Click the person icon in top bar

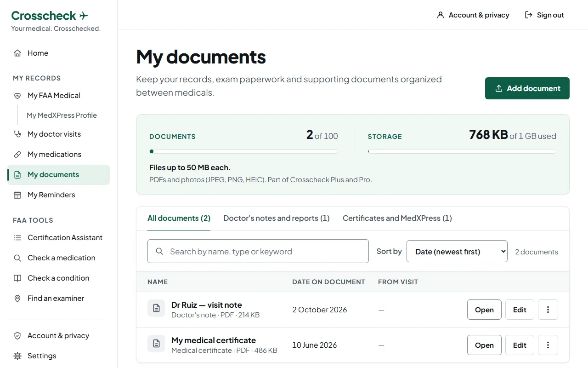(441, 15)
